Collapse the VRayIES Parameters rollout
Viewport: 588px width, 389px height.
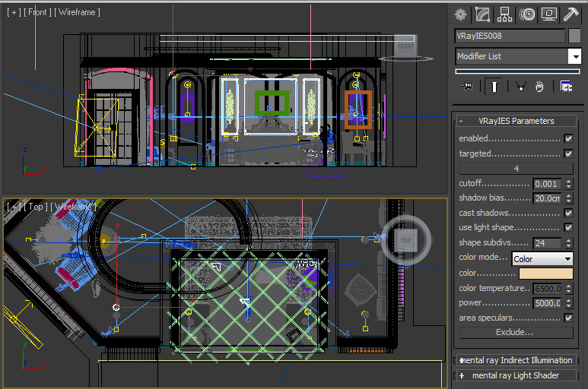point(516,121)
